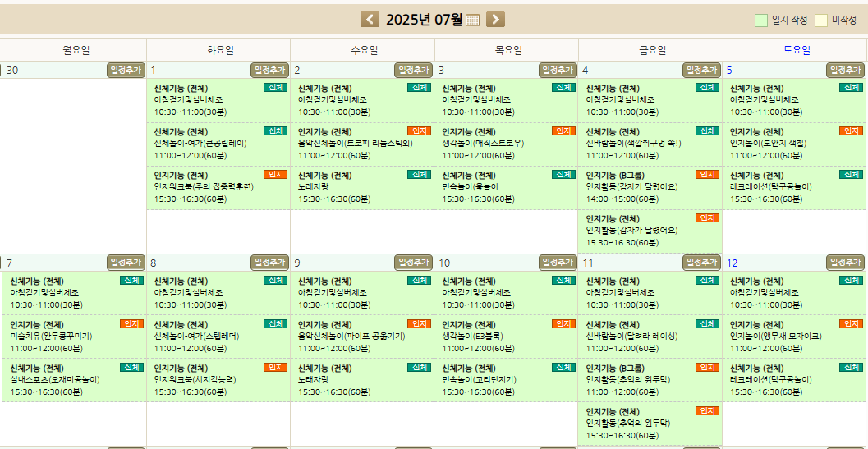868x449 pixels.
Task: Select the 토요일 column header
Action: [796, 50]
